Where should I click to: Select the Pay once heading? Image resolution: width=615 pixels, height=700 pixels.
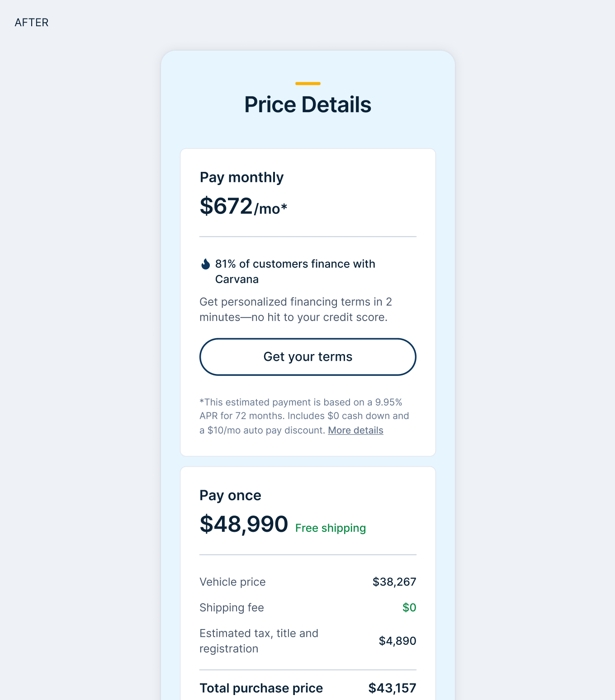tap(230, 496)
